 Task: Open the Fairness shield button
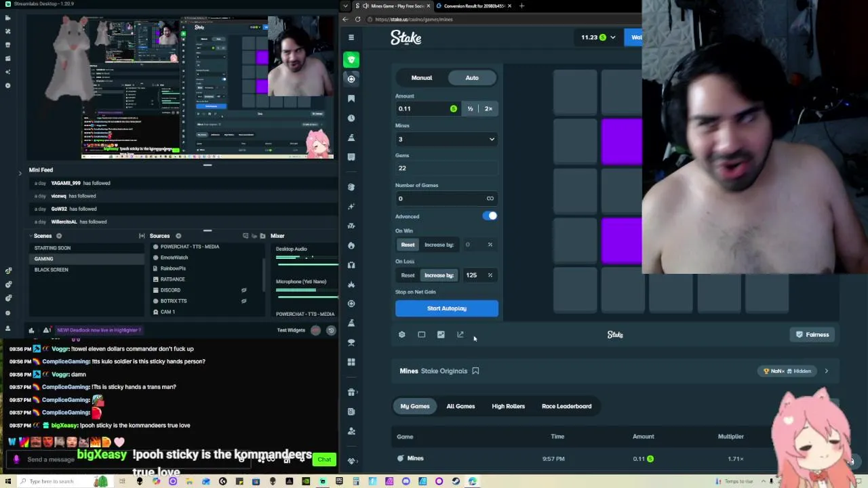812,334
